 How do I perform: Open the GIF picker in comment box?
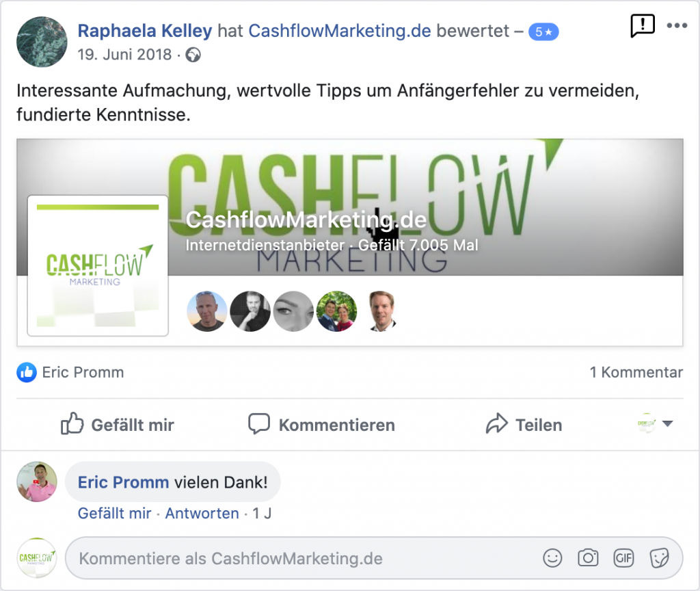point(623,558)
